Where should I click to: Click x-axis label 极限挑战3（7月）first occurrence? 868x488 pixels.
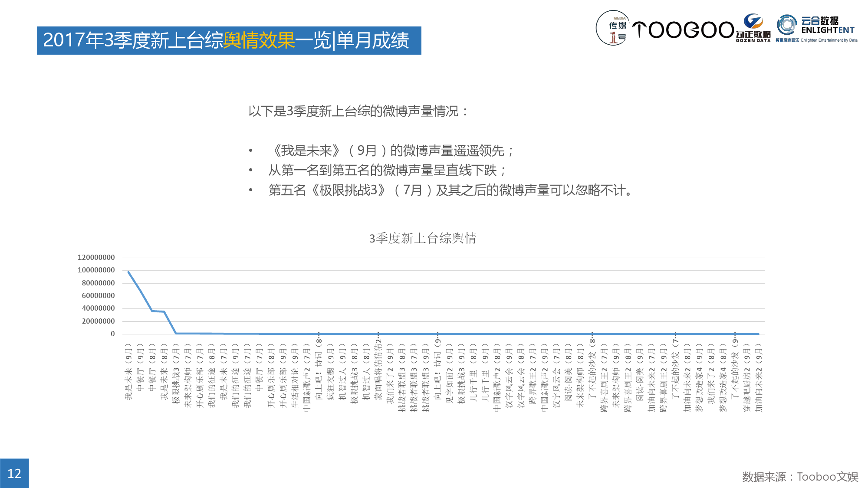(x=176, y=374)
